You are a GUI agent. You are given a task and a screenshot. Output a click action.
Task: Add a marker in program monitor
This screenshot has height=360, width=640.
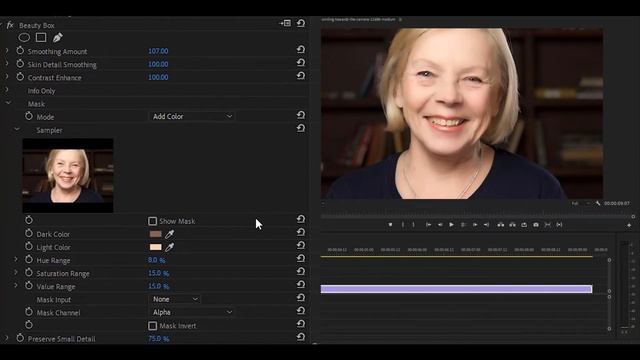pyautogui.click(x=390, y=224)
